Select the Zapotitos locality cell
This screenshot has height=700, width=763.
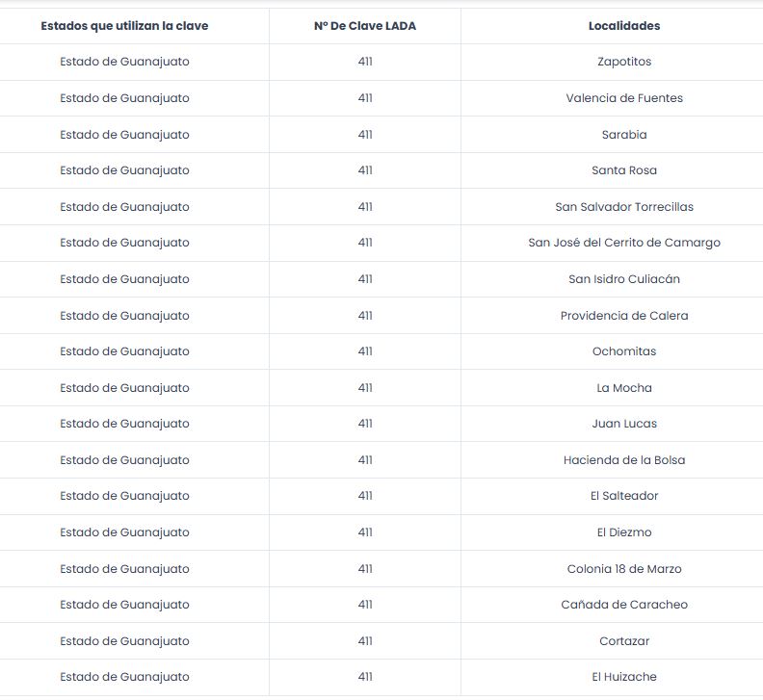click(624, 62)
